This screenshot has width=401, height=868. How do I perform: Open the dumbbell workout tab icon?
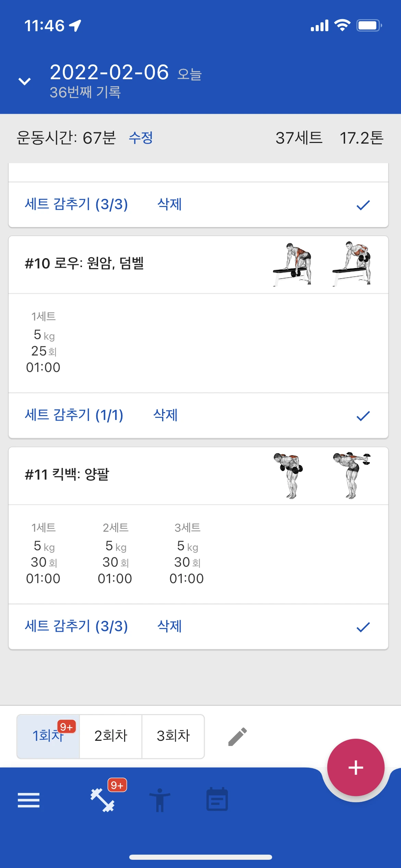tap(102, 800)
